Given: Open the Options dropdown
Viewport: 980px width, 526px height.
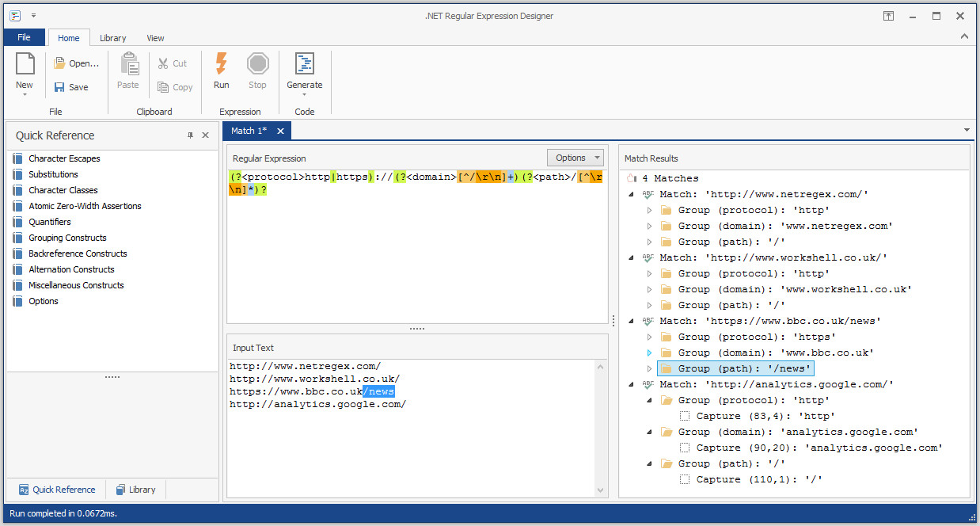Looking at the screenshot, I should click(x=575, y=158).
